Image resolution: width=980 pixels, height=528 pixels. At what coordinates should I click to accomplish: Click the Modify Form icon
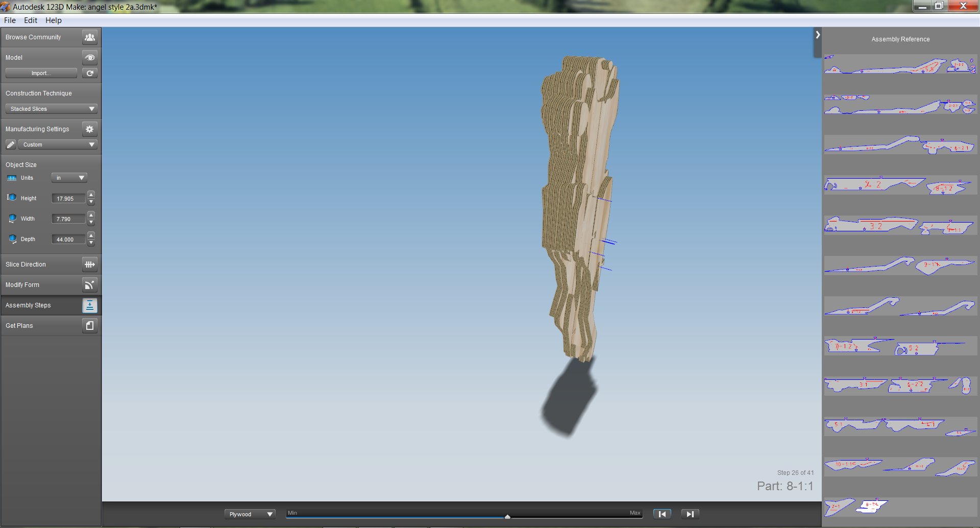(x=90, y=285)
